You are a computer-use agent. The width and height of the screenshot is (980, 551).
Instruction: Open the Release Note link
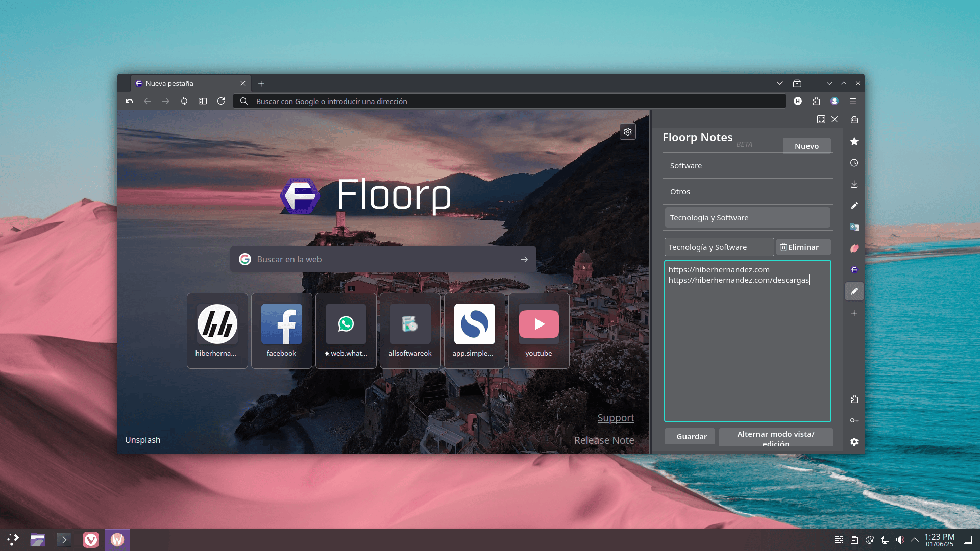pyautogui.click(x=604, y=440)
